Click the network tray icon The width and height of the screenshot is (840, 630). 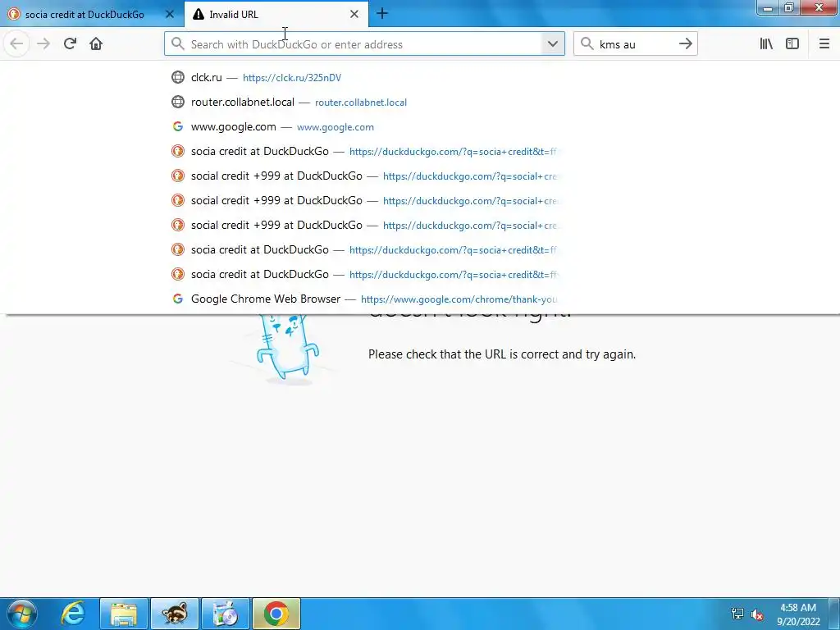click(737, 614)
